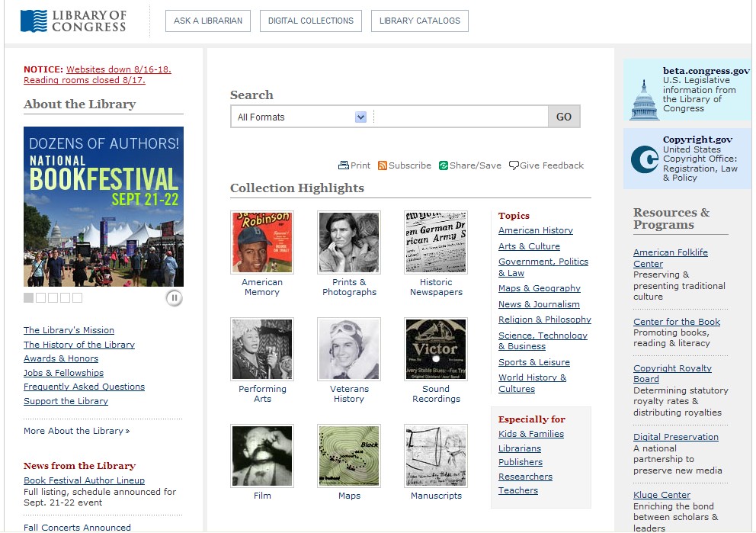
Task: Open Book Festival Author Lineup news
Action: (x=84, y=480)
